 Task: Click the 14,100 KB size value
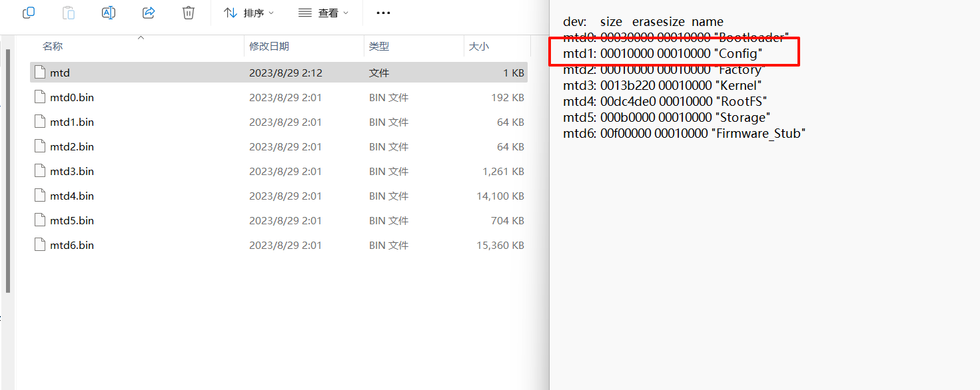coord(501,196)
